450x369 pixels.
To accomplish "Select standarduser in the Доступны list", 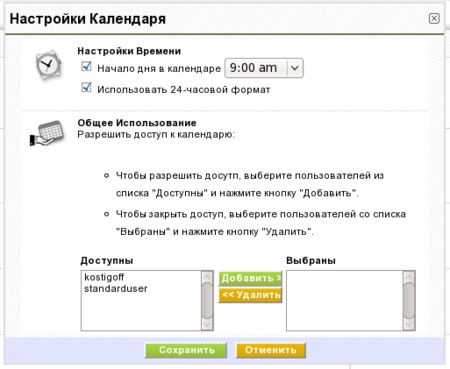I will 115,288.
